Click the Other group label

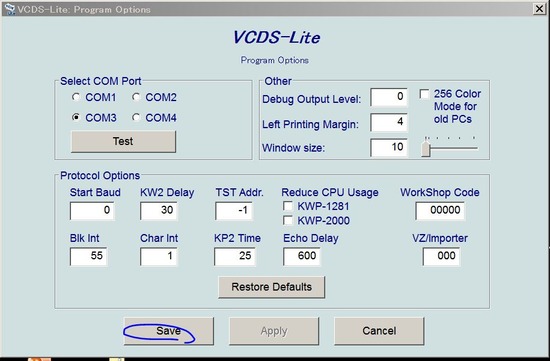coord(278,81)
